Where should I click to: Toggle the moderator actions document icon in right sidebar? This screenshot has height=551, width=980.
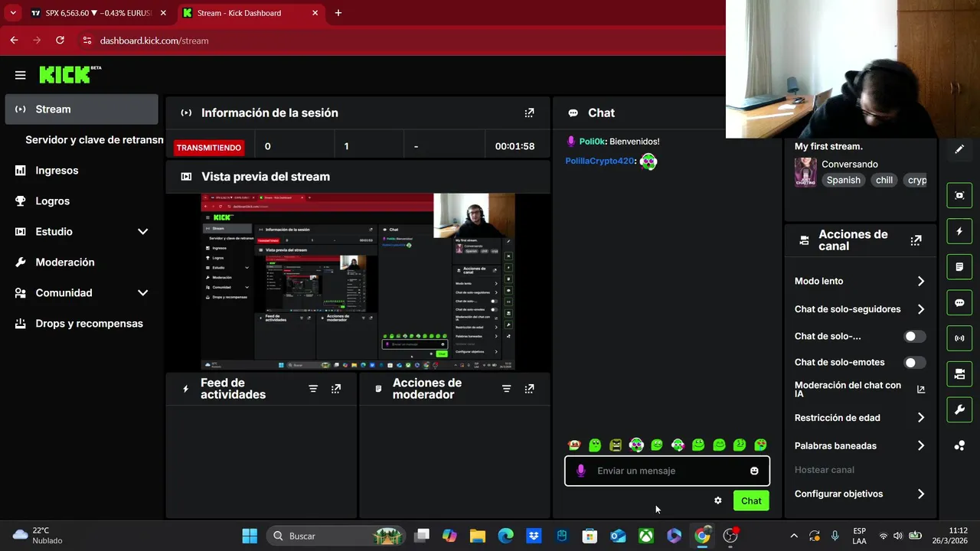959,267
